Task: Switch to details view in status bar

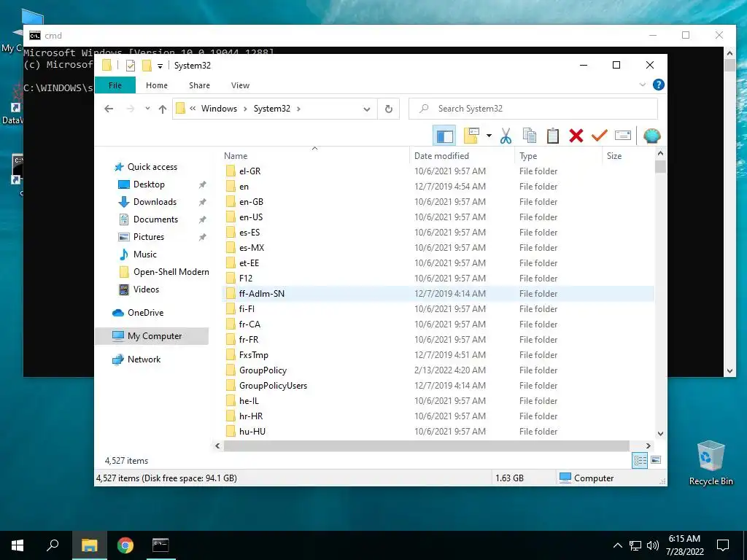Action: 640,461
